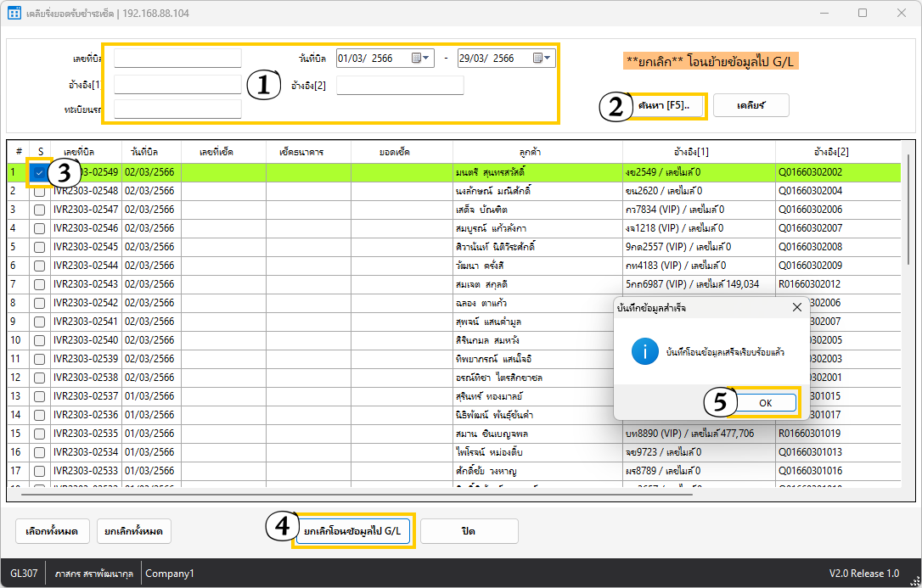Close the success message dialog with X

point(796,307)
